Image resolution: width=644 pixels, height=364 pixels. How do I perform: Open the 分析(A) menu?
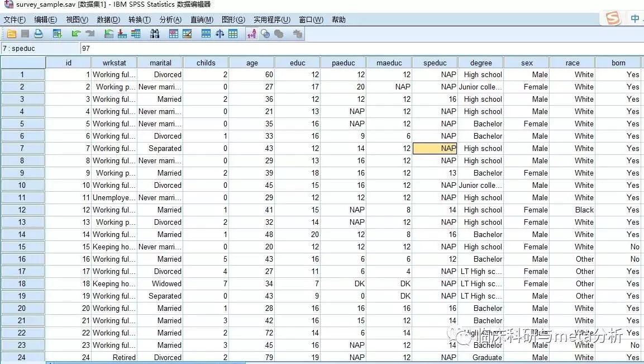[x=170, y=20]
